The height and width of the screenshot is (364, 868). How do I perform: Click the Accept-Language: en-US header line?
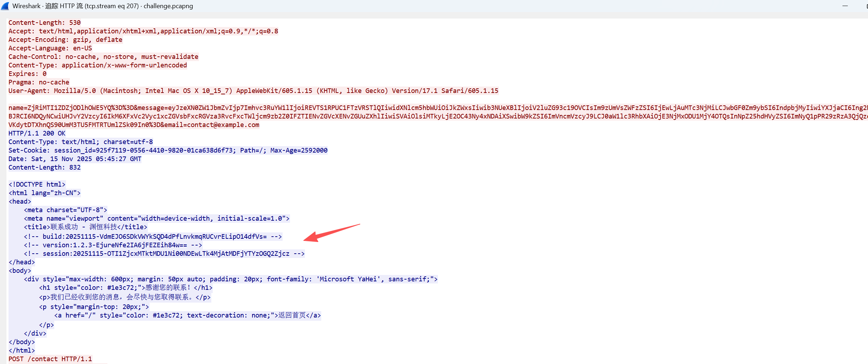(x=50, y=48)
